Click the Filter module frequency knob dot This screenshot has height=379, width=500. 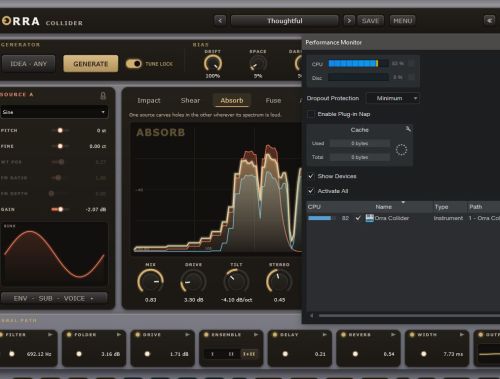12,354
